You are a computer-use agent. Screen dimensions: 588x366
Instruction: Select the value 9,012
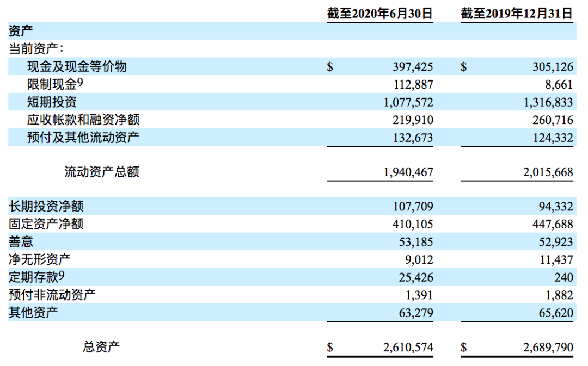click(419, 259)
